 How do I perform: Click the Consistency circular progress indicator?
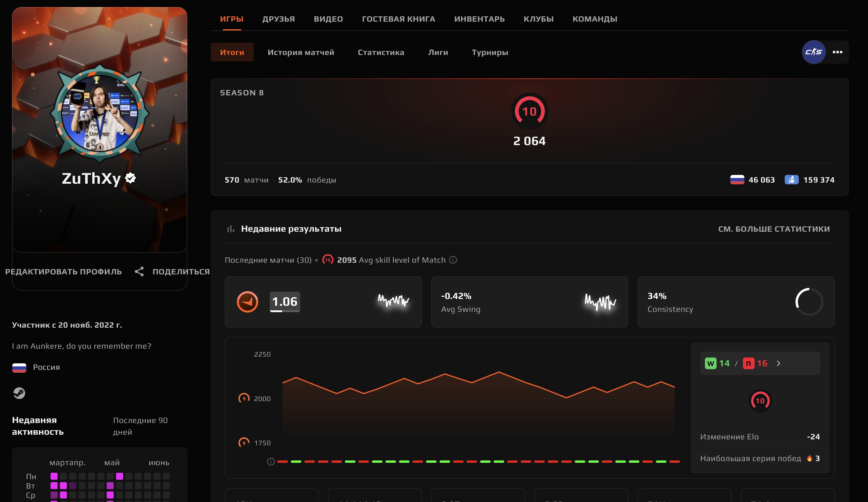tap(809, 302)
